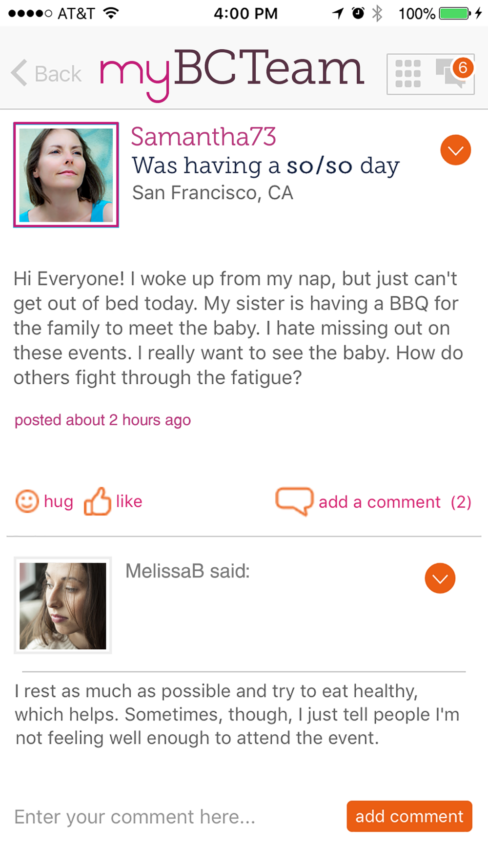Screen dimensions: 488x868
Task: Tap the alarm clock status icon
Action: [x=358, y=13]
